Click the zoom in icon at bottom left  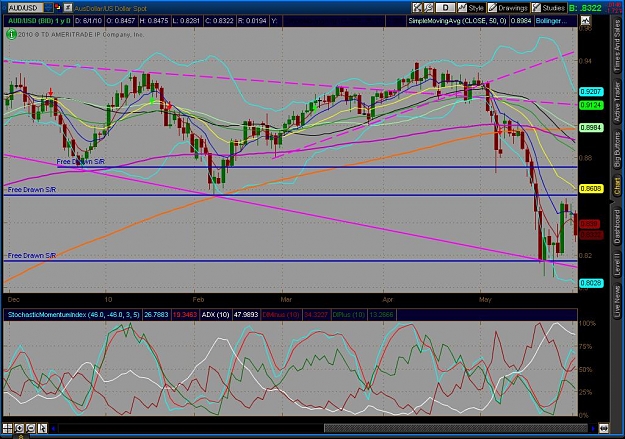(19, 428)
